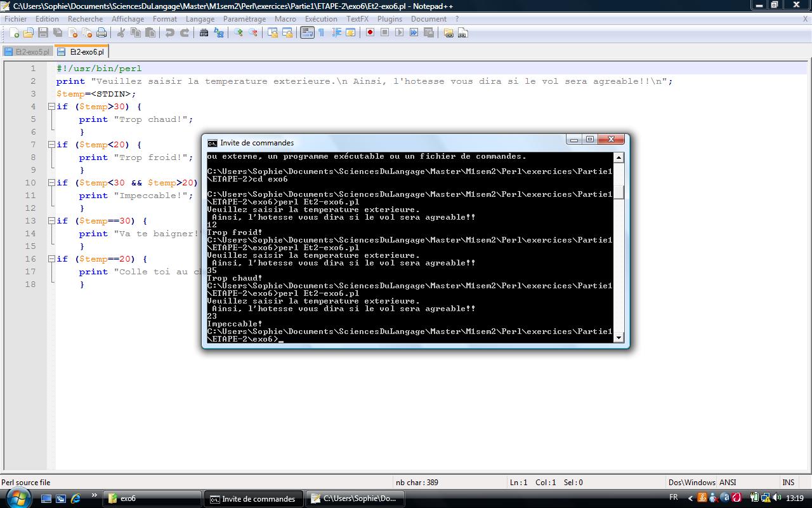Screen dimensions: 812x508
Task: Click the Open file toolbar icon
Action: click(29, 33)
